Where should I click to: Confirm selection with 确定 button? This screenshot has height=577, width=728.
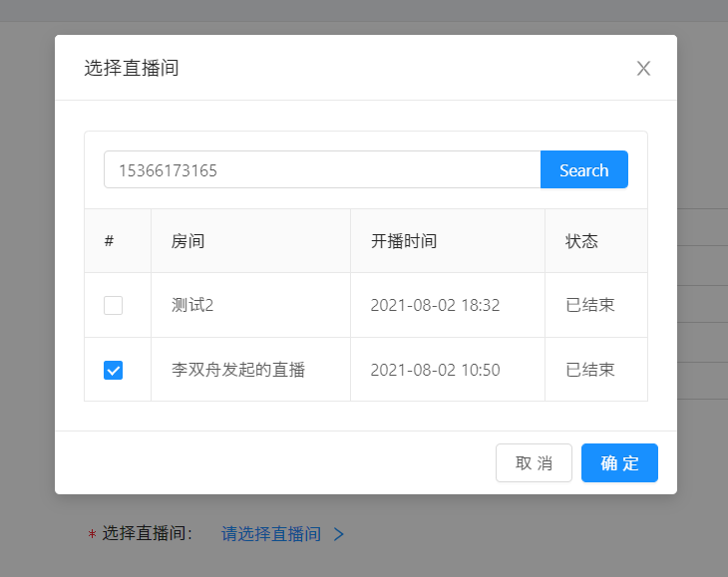coord(619,463)
